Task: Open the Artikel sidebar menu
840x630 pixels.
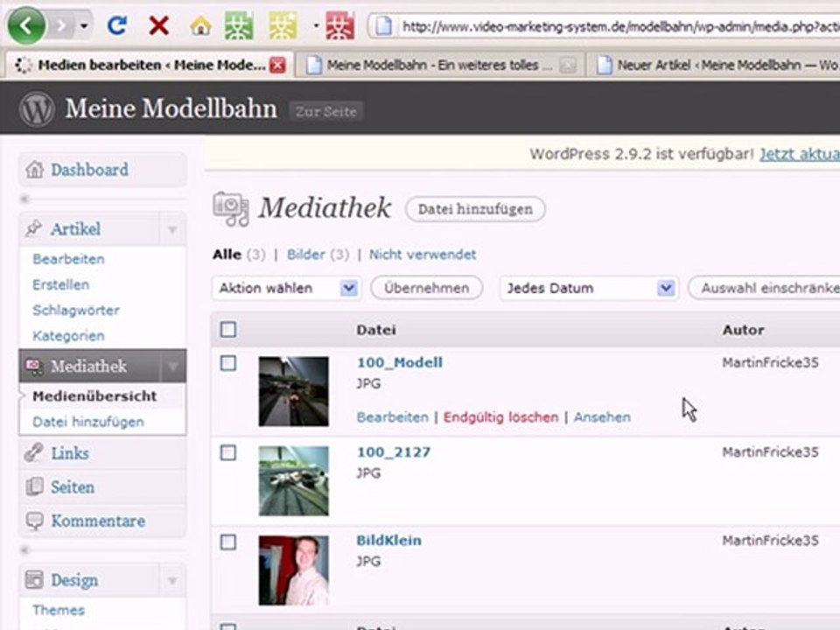Action: tap(75, 229)
